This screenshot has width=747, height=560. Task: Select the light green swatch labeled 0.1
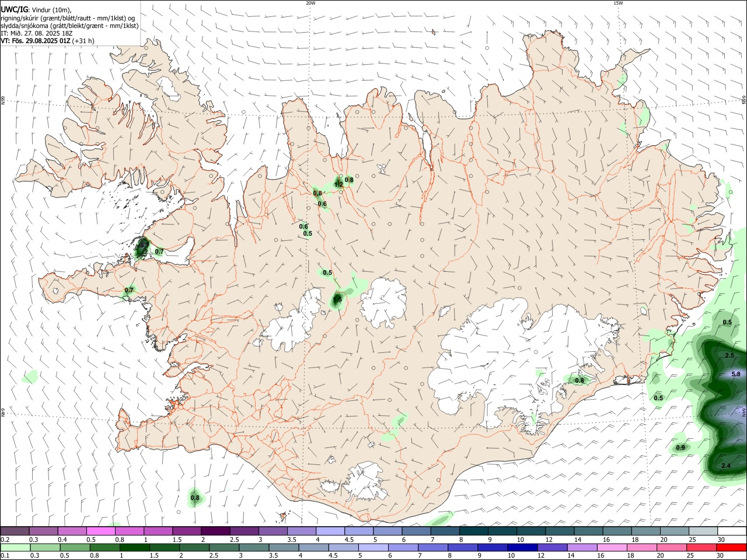click(15, 548)
